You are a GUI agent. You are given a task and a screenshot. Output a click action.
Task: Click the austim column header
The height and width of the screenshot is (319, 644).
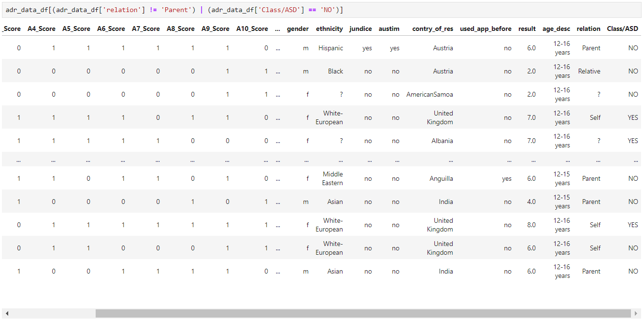coord(389,29)
